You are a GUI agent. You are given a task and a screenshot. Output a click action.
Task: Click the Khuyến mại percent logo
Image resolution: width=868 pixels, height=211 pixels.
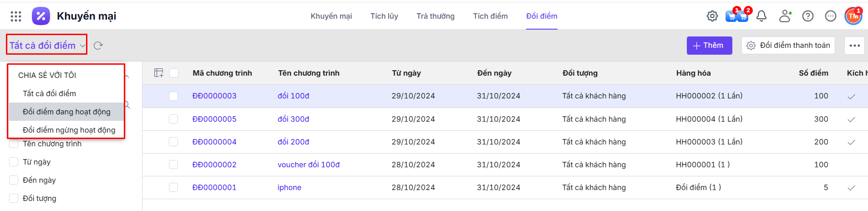point(41,16)
